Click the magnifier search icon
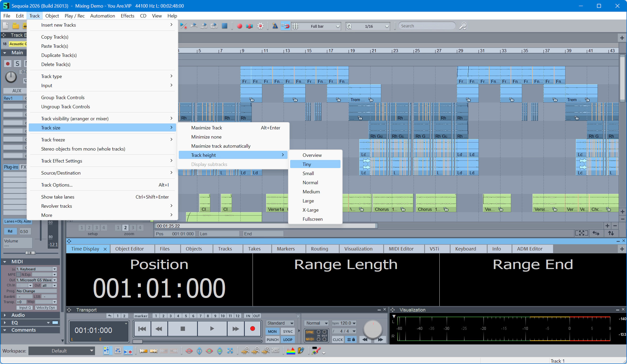 [463, 26]
